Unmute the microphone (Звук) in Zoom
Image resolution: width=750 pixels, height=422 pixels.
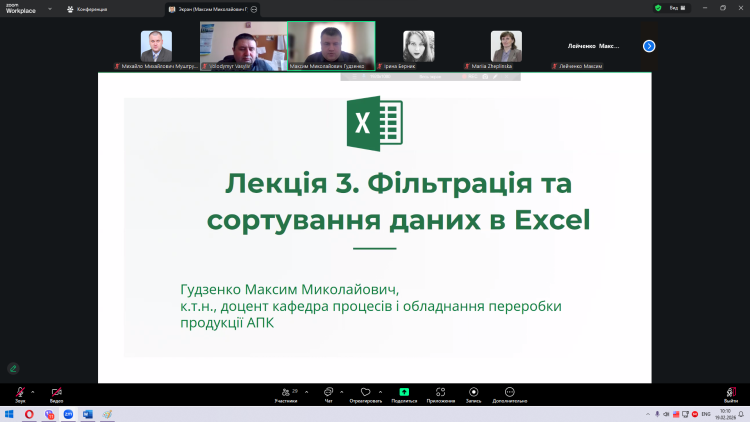click(19, 393)
